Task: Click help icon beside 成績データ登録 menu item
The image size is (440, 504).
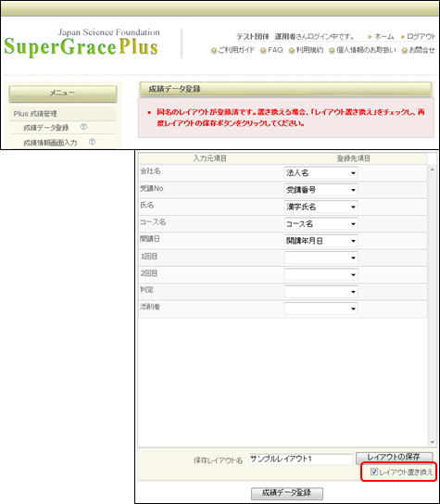Action: click(x=84, y=127)
